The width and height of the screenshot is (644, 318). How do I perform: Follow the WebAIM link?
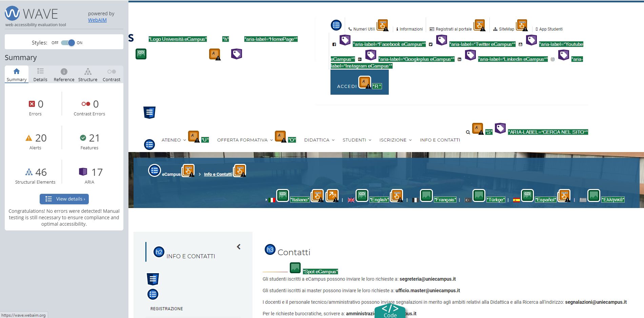tap(97, 20)
